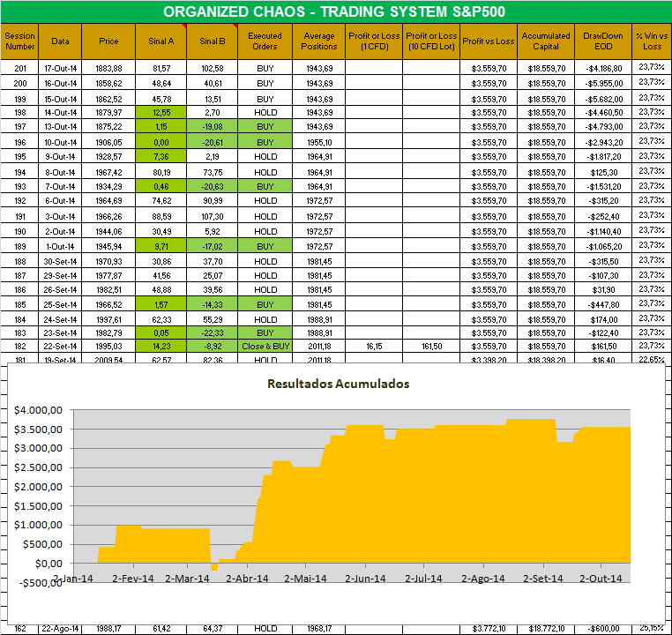Viewport: 672px width, 635px height.
Task: Click green Sinal B cell -14,33
Action: (213, 304)
